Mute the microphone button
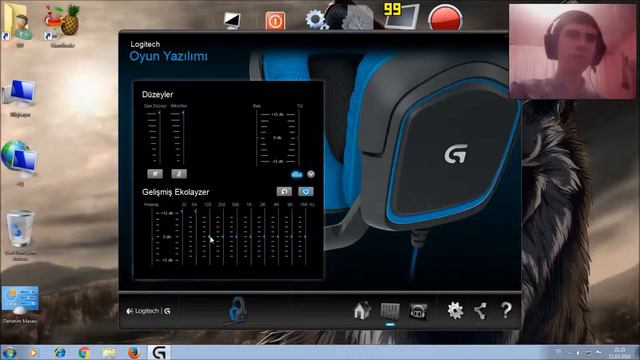 click(179, 174)
